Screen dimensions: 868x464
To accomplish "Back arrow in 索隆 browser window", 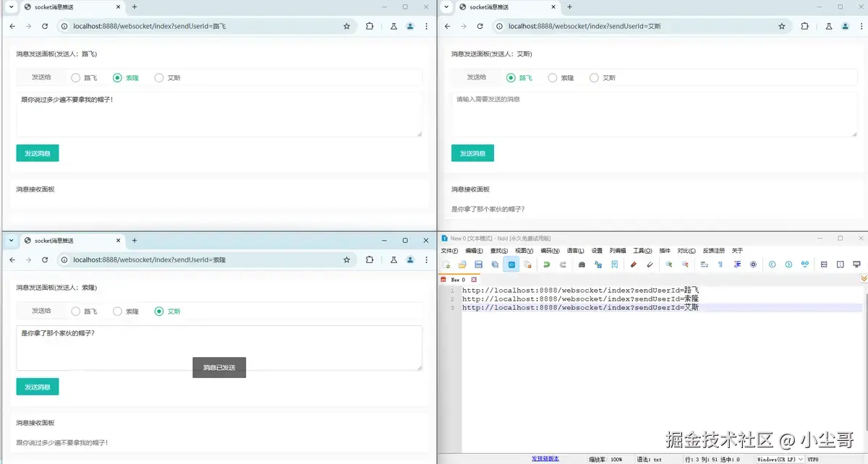I will 12,259.
